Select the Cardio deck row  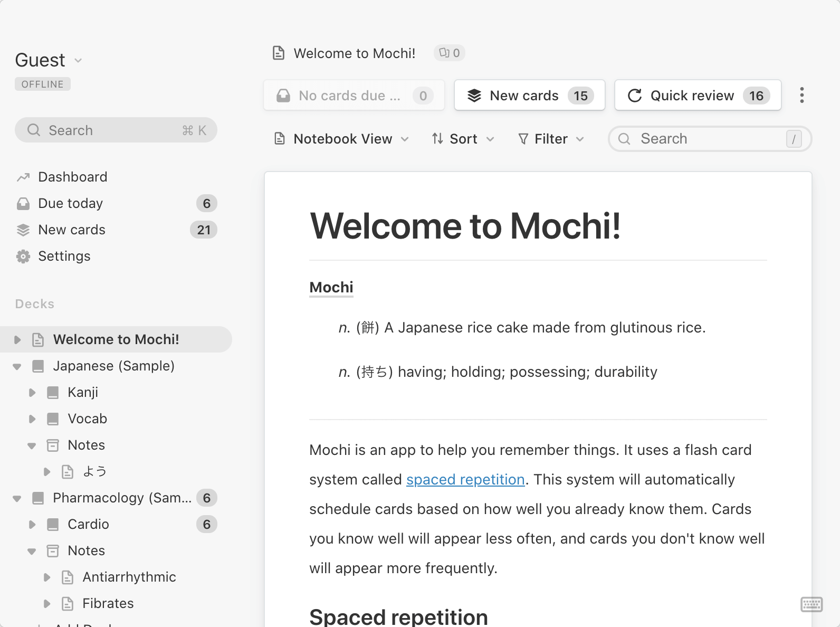[116, 524]
